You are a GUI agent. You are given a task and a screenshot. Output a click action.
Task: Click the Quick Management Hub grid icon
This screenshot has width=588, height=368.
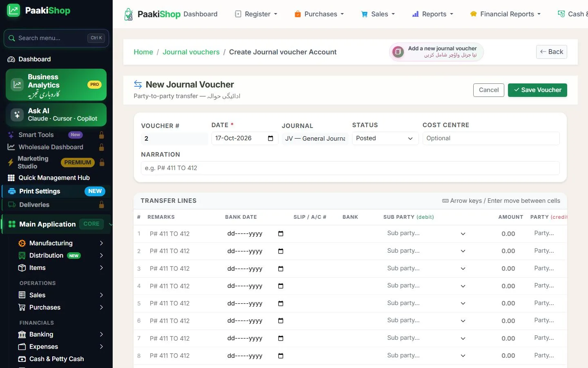point(11,178)
